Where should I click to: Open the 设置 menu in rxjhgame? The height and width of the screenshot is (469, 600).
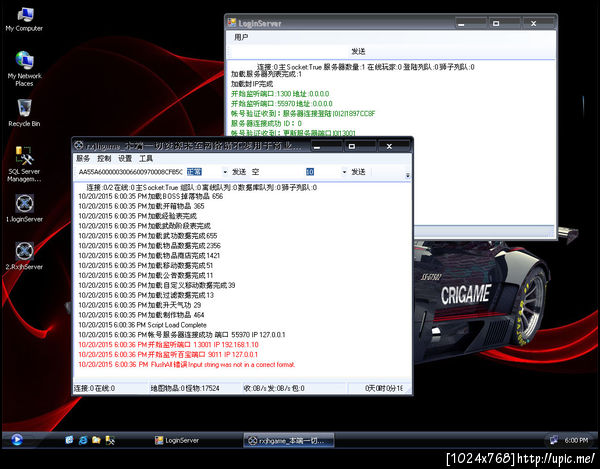coord(125,158)
